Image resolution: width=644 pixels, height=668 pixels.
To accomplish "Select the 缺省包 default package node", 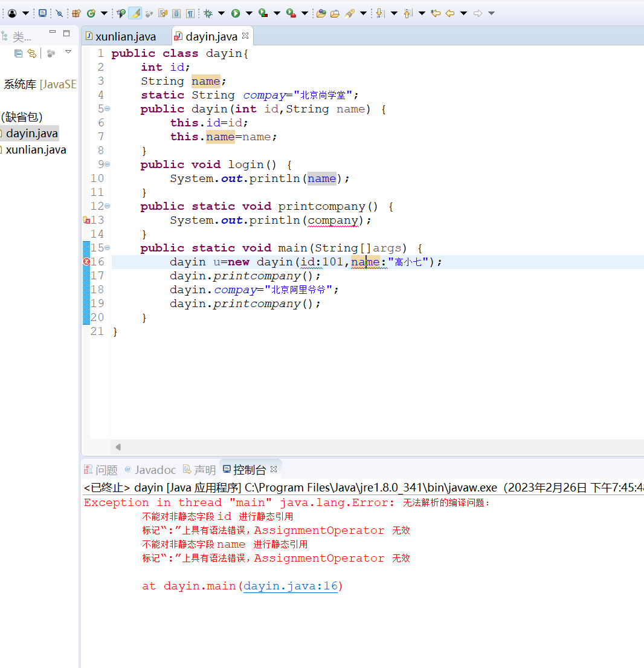I will tap(22, 117).
